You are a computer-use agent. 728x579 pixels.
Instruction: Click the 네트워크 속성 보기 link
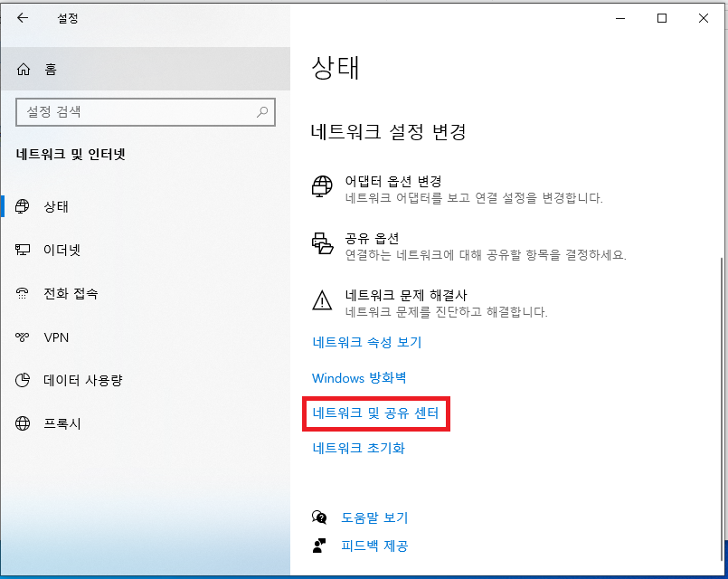[x=367, y=342]
